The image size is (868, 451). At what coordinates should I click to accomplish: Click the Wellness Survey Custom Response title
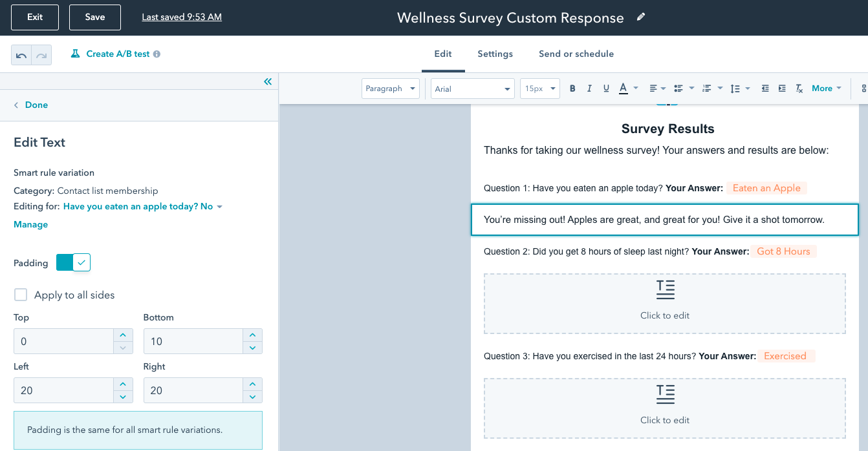pos(510,17)
